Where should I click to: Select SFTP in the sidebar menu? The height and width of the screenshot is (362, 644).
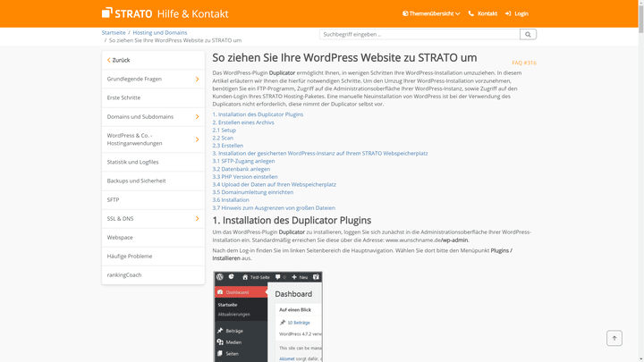click(x=153, y=200)
